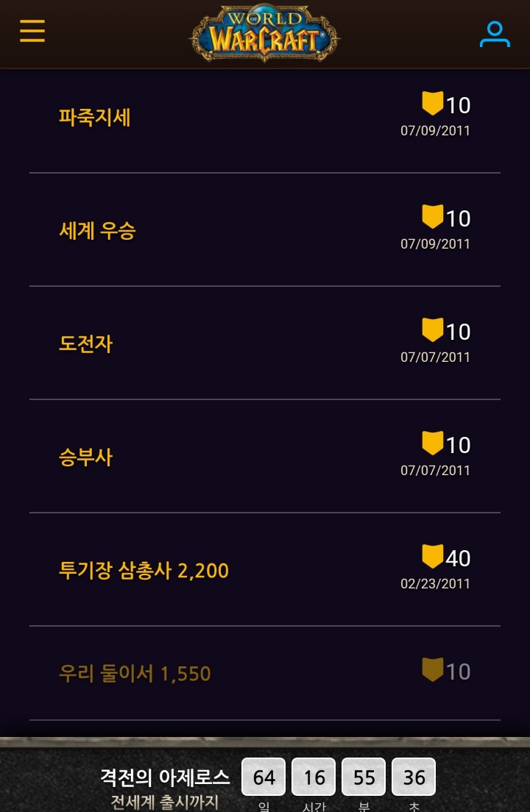Open the 투기장 삼총사 2,200 achievement
This screenshot has height=812, width=530.
[144, 571]
